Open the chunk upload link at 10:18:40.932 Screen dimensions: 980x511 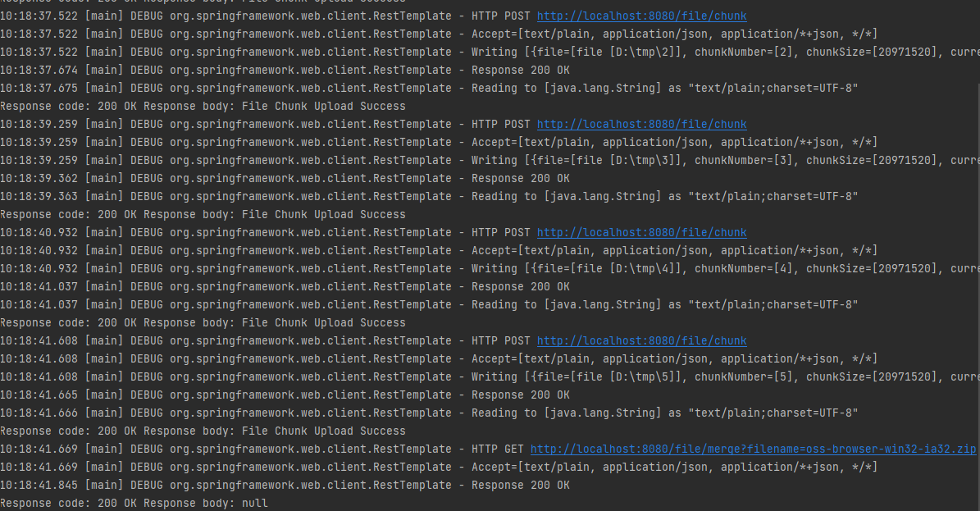(x=641, y=232)
